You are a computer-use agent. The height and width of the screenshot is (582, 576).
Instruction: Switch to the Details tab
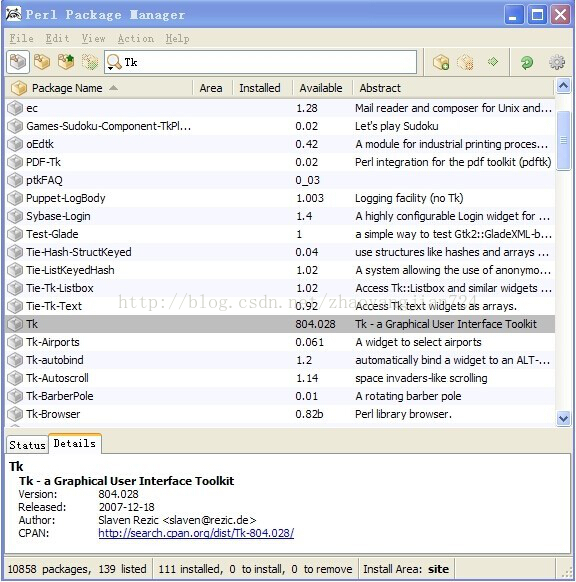[x=75, y=443]
